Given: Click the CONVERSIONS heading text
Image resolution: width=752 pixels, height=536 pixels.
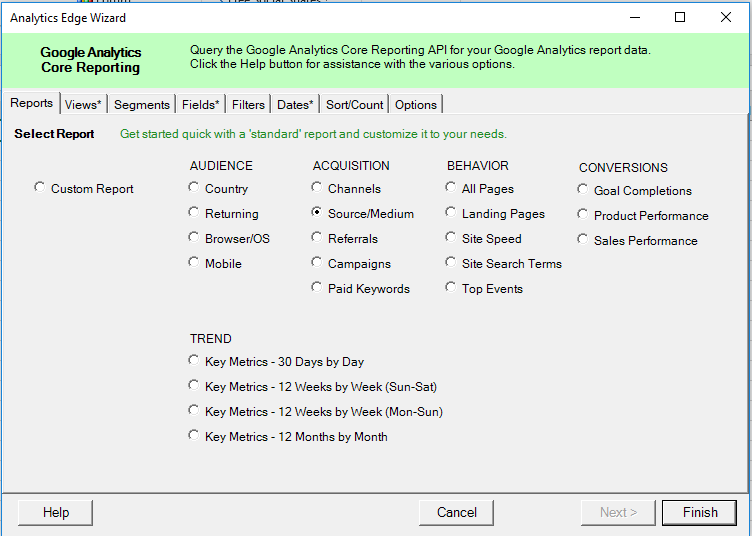Looking at the screenshot, I should click(623, 168).
